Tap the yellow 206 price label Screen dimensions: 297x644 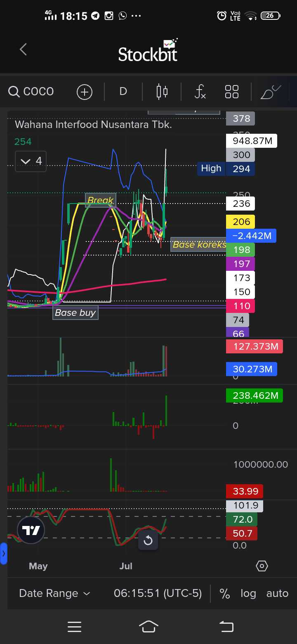click(x=241, y=222)
